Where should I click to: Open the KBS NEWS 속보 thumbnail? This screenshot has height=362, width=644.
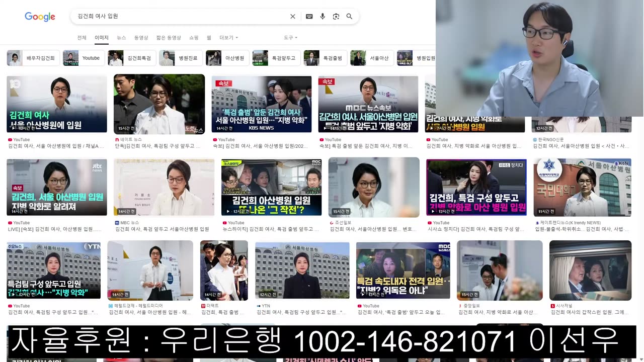[262, 104]
